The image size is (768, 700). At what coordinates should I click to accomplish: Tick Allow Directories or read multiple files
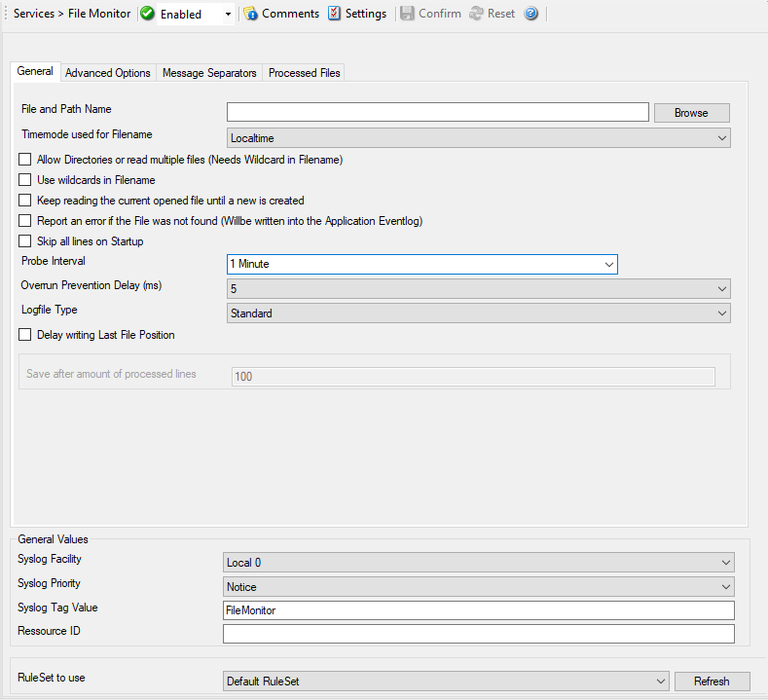[25, 160]
